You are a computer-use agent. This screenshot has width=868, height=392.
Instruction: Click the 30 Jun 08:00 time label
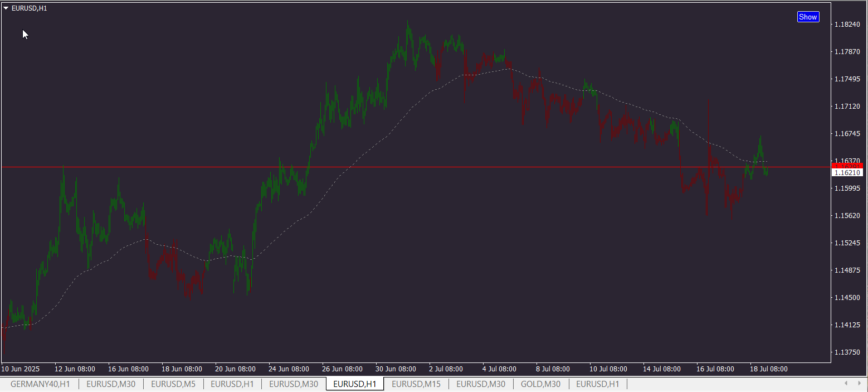click(396, 369)
